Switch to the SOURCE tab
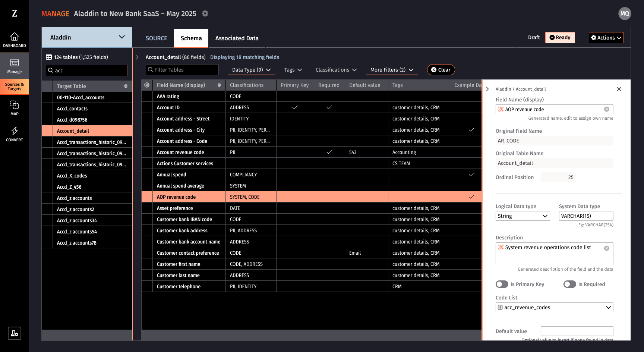 click(x=157, y=38)
